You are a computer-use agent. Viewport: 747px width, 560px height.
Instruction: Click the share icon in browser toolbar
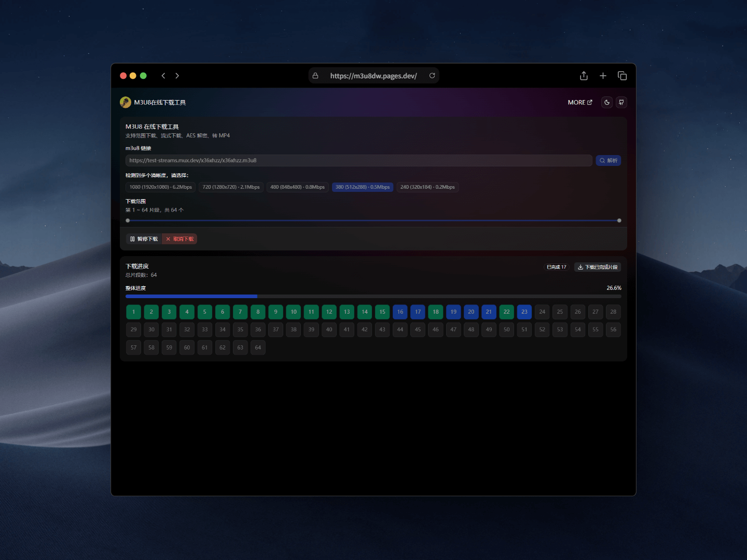point(583,76)
